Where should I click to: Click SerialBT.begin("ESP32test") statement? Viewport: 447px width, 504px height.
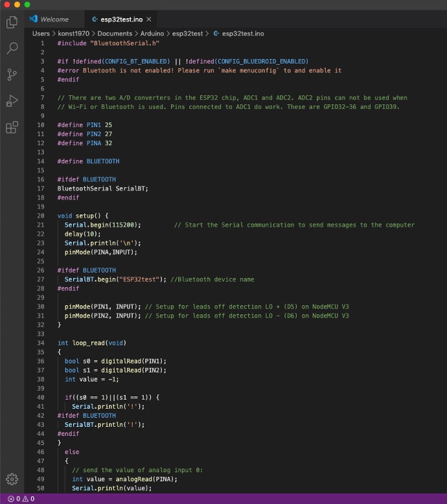coord(115,279)
